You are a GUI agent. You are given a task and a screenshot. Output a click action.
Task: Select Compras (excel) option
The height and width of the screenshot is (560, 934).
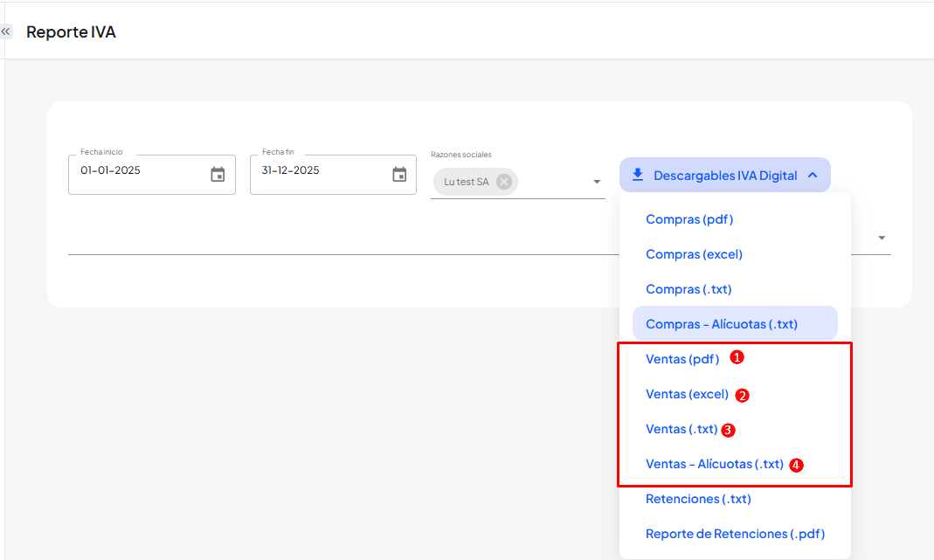694,254
